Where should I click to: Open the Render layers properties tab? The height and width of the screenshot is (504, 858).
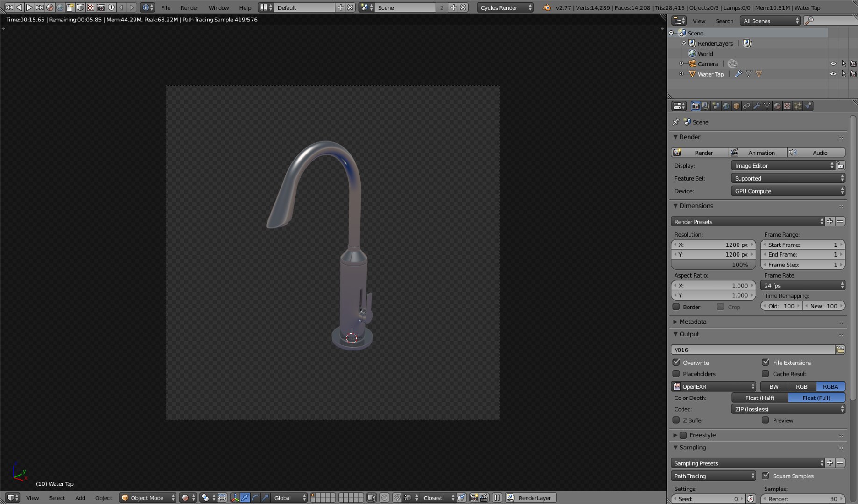click(x=706, y=106)
